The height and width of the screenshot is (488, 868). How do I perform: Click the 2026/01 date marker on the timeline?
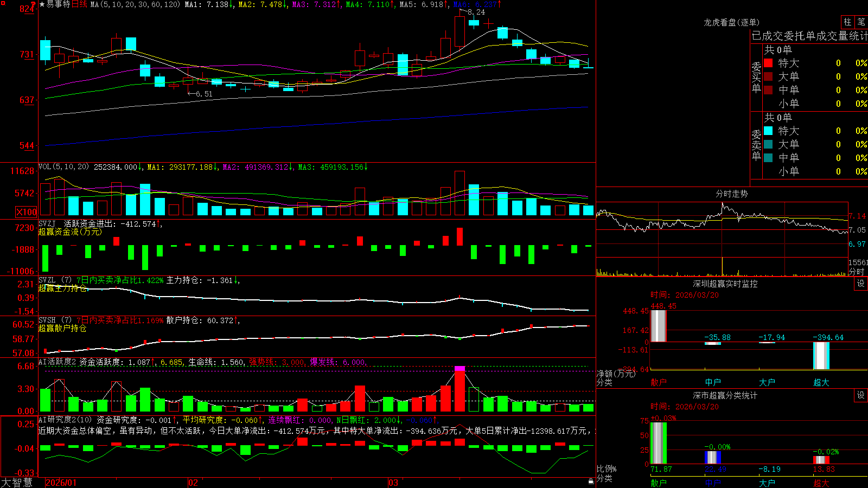pyautogui.click(x=61, y=483)
